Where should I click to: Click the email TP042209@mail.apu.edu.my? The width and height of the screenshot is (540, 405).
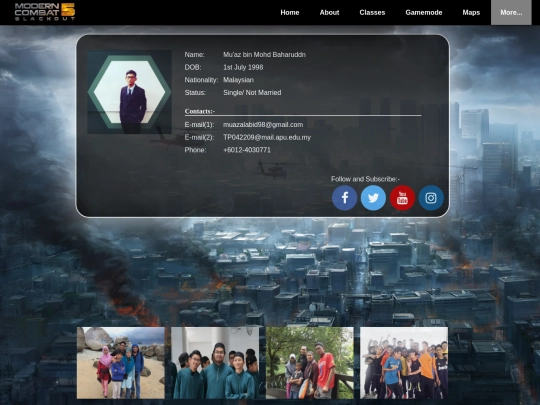(x=267, y=137)
